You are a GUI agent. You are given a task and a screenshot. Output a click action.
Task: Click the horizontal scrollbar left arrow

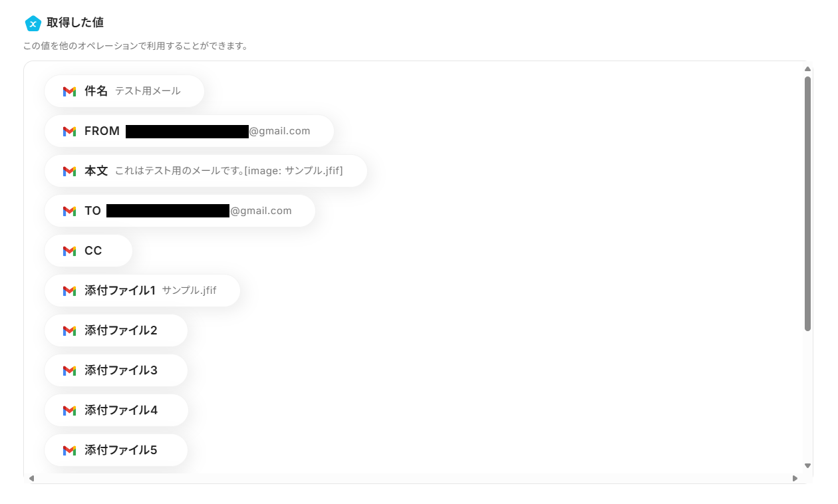31,478
